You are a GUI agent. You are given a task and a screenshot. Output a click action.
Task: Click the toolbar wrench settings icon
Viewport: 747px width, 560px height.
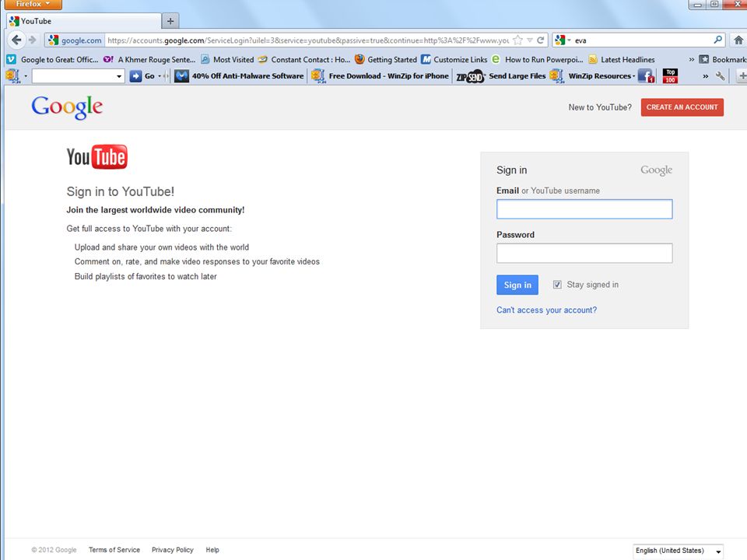click(721, 75)
